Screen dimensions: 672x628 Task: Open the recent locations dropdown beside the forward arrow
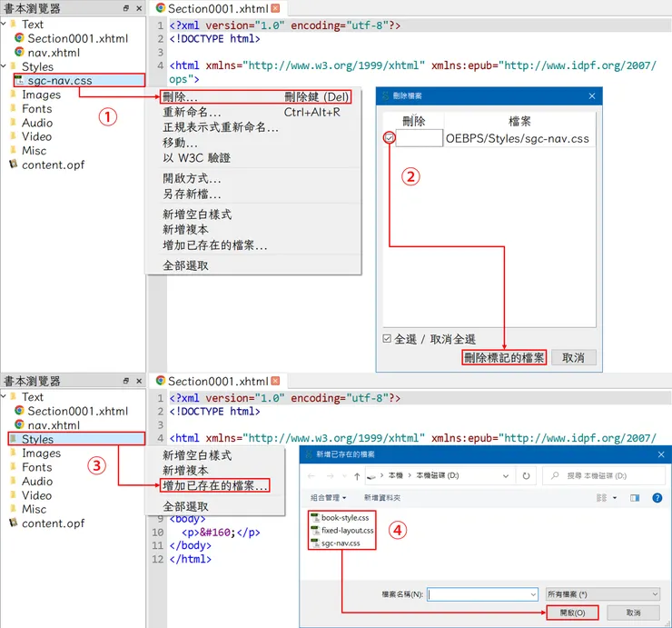coord(344,475)
